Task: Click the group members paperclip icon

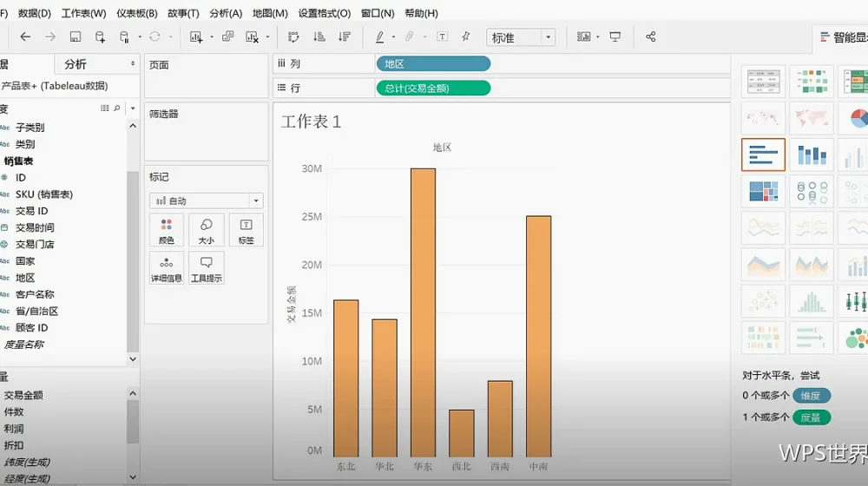Action: 410,36
